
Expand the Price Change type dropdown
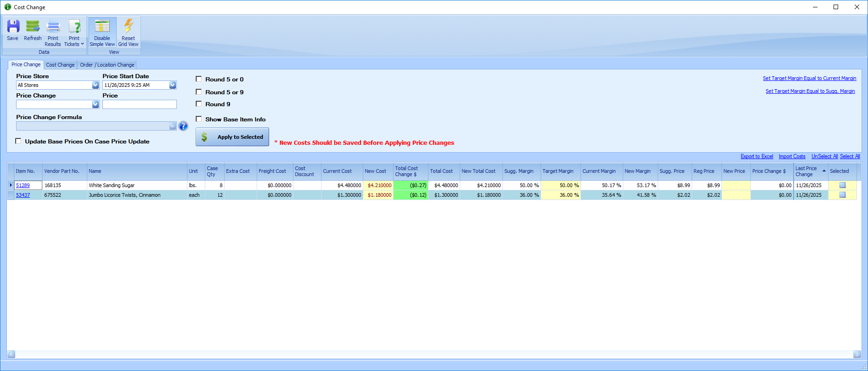tap(96, 104)
